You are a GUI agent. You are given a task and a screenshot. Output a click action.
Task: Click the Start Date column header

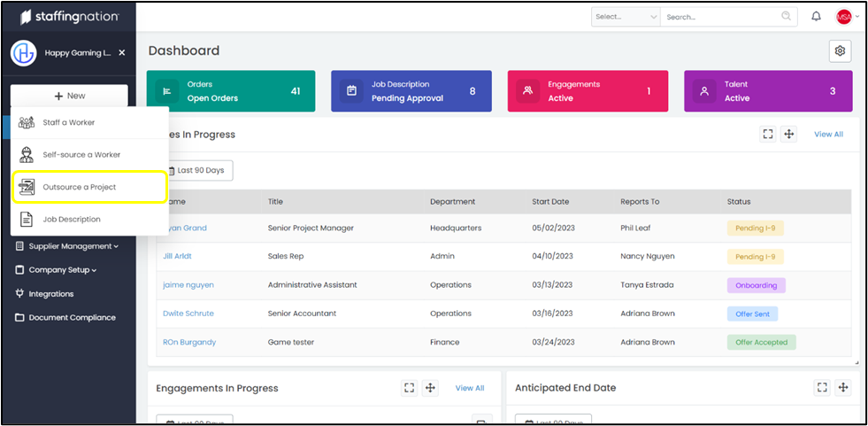(550, 202)
